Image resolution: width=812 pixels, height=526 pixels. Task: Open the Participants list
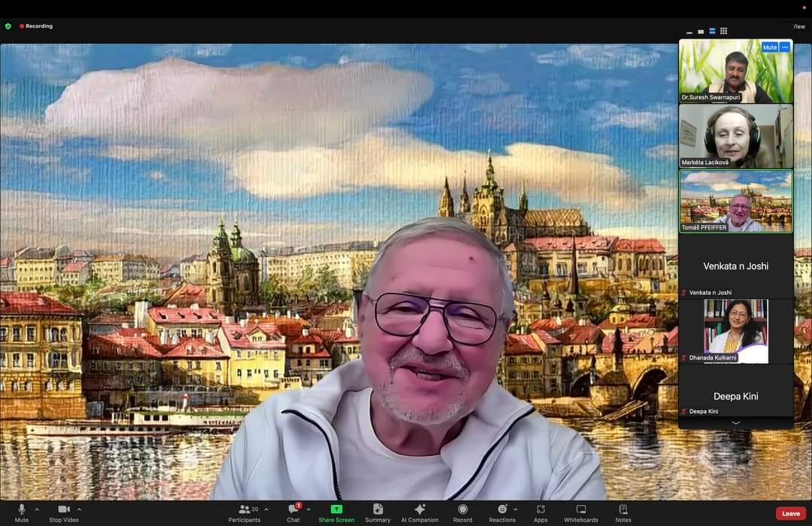click(x=244, y=512)
